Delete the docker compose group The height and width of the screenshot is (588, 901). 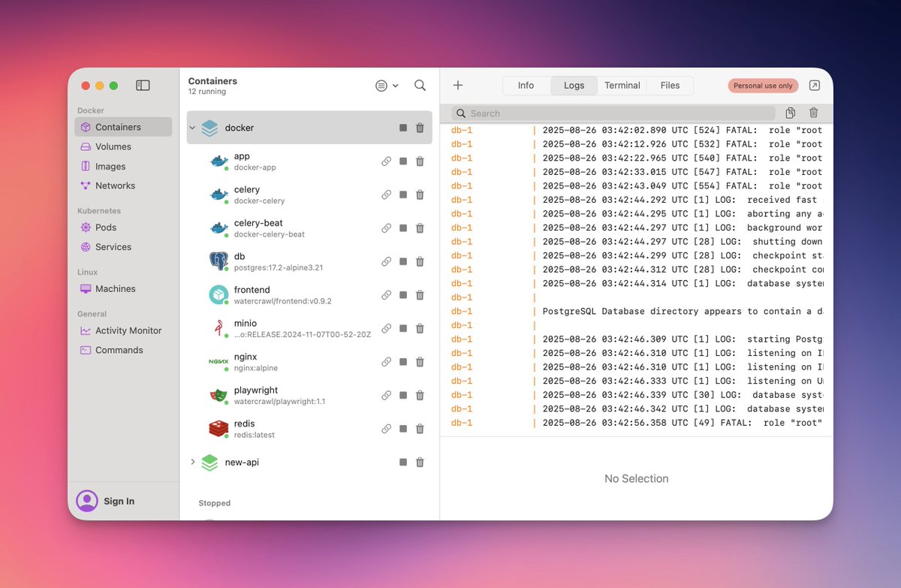(420, 128)
